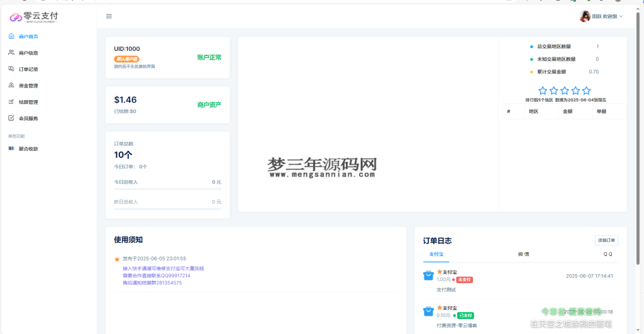Expand the 田跃 欢迎您 user menu
This screenshot has width=644, height=334.
pos(601,16)
